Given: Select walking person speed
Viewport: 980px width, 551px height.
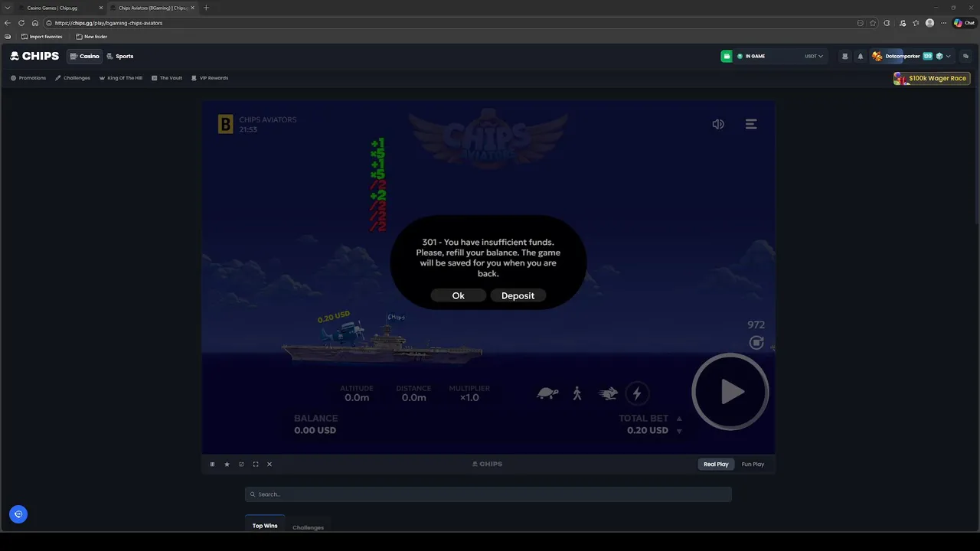Looking at the screenshot, I should click(x=577, y=393).
